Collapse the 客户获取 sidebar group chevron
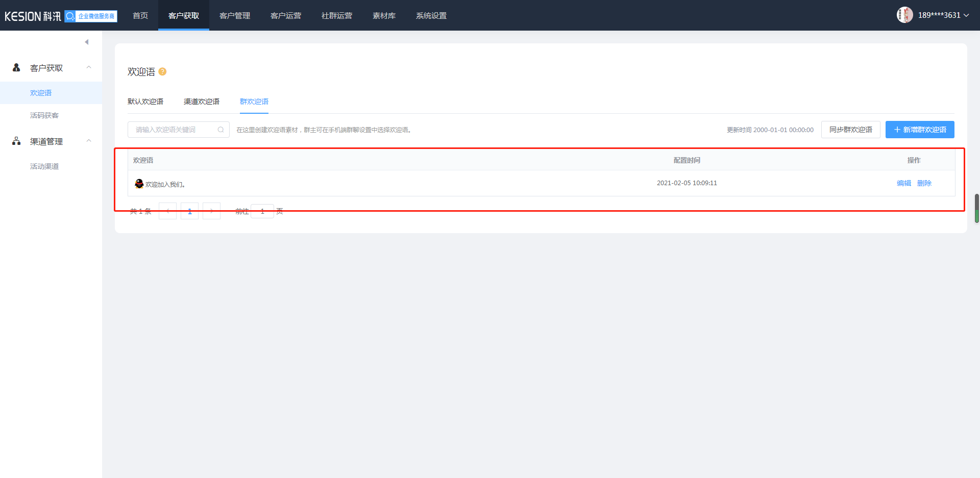 89,67
